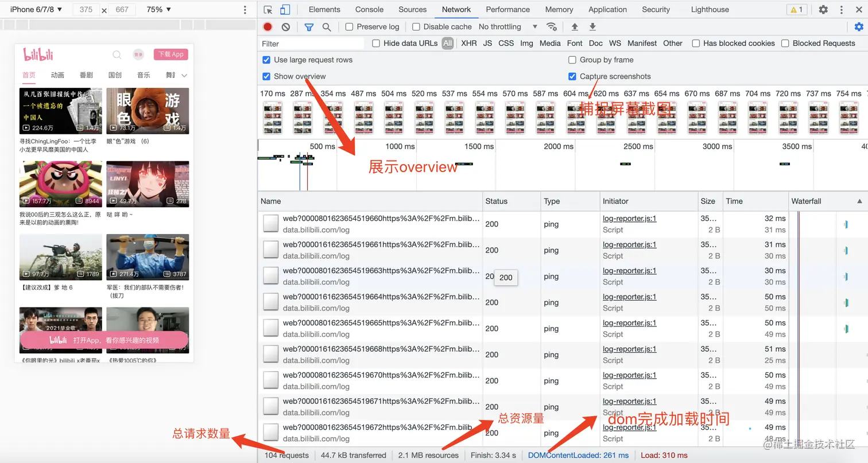
Task: Filter requests by JS
Action: click(487, 43)
